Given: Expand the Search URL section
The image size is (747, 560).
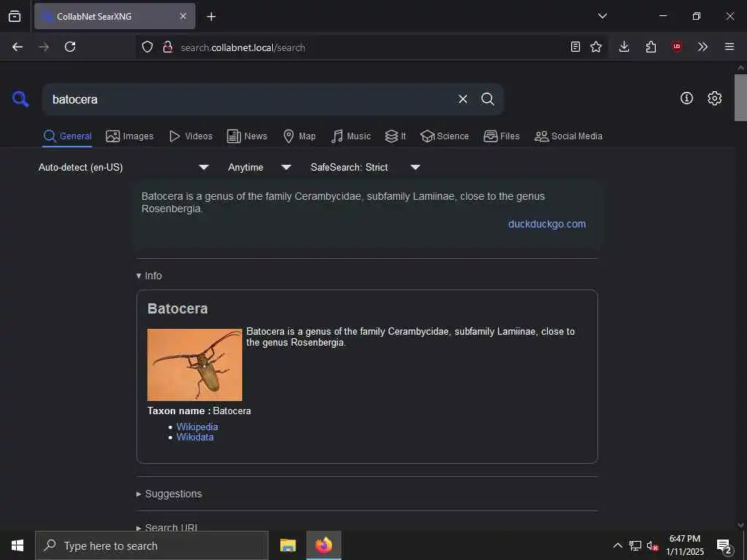Looking at the screenshot, I should point(167,528).
